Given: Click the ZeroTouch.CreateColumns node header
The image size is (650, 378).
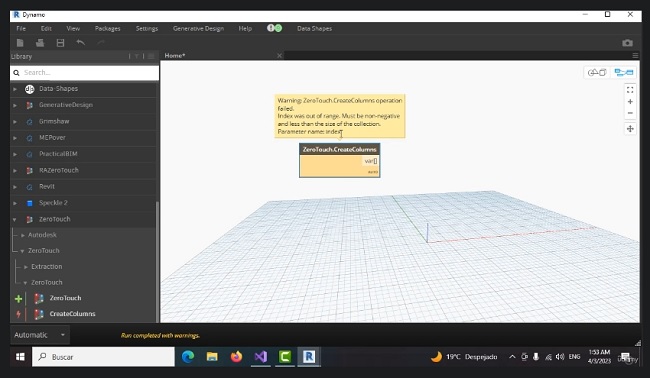Looking at the screenshot, I should point(340,150).
